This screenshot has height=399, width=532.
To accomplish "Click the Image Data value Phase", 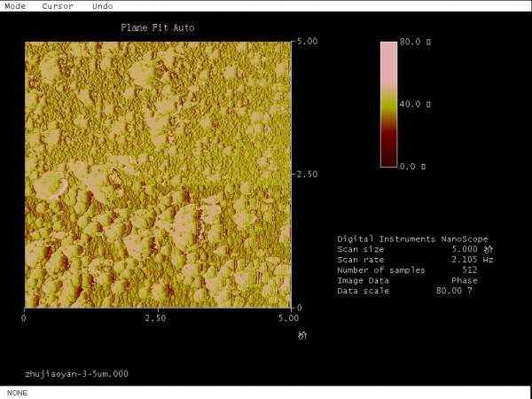I will click(464, 280).
